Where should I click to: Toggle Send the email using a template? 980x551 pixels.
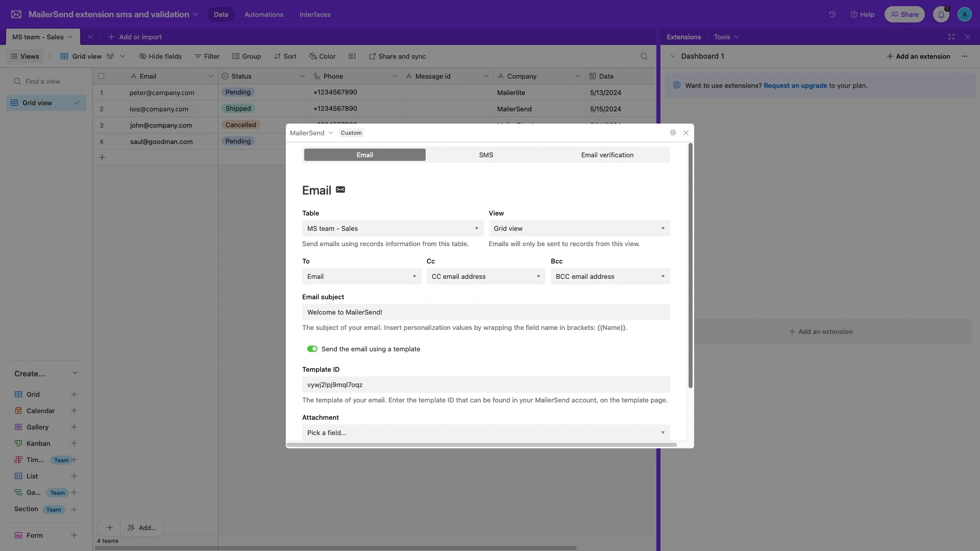point(312,349)
